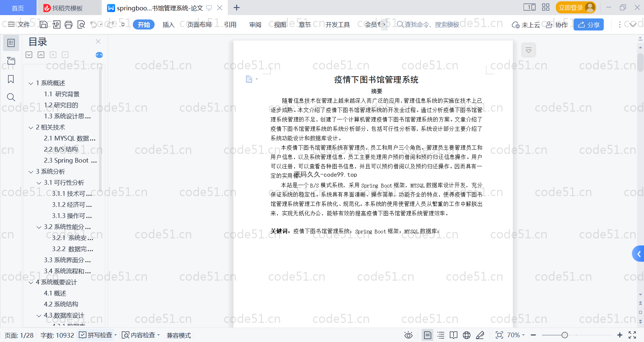This screenshot has height=342, width=644.
Task: Switch to the 开发工具 ribbon tab
Action: (338, 24)
